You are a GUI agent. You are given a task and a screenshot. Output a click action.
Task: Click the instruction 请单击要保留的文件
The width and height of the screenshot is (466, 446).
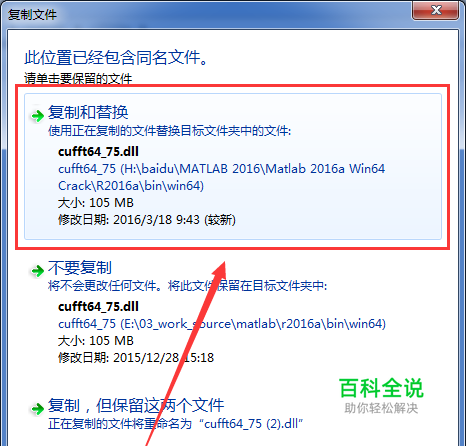tap(78, 79)
